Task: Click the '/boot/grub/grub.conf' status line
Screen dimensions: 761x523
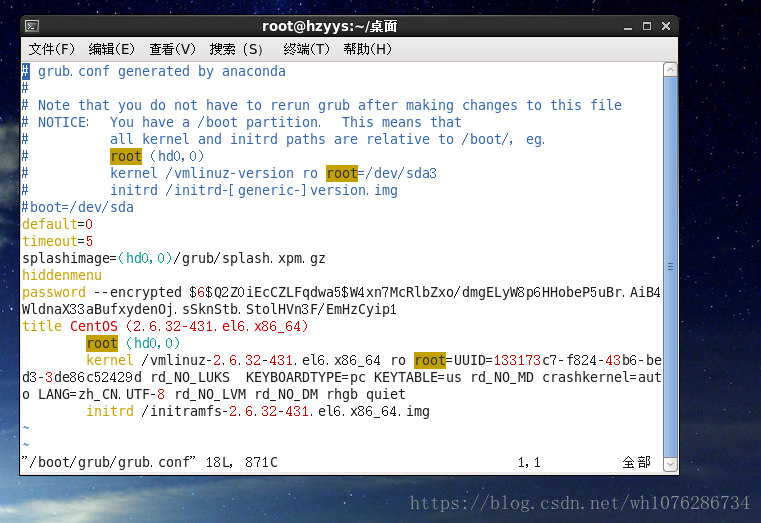Action: click(x=149, y=462)
